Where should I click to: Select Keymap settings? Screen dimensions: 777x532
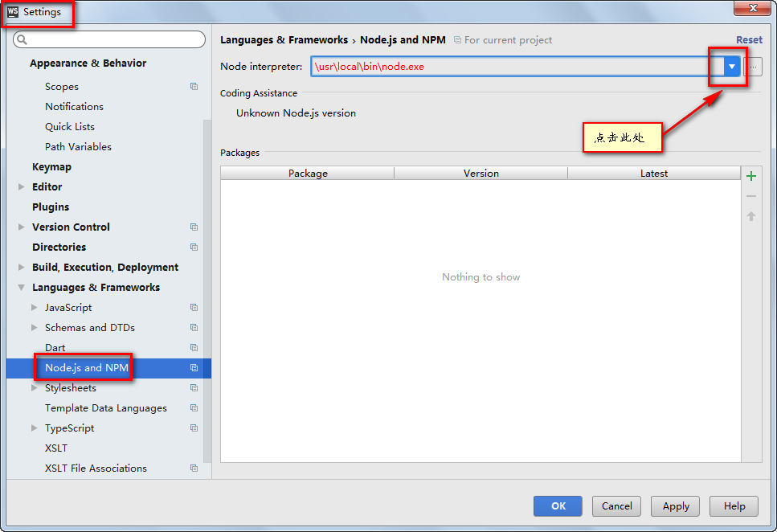[x=51, y=167]
